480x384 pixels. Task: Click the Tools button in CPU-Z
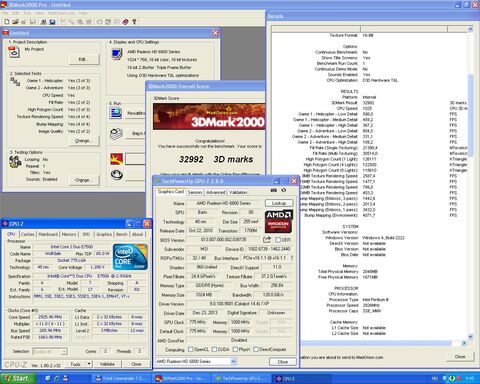click(x=76, y=364)
